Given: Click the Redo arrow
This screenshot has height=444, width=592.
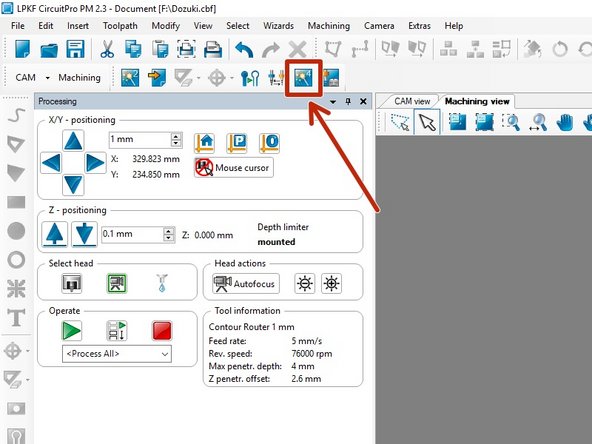Looking at the screenshot, I should (x=270, y=49).
